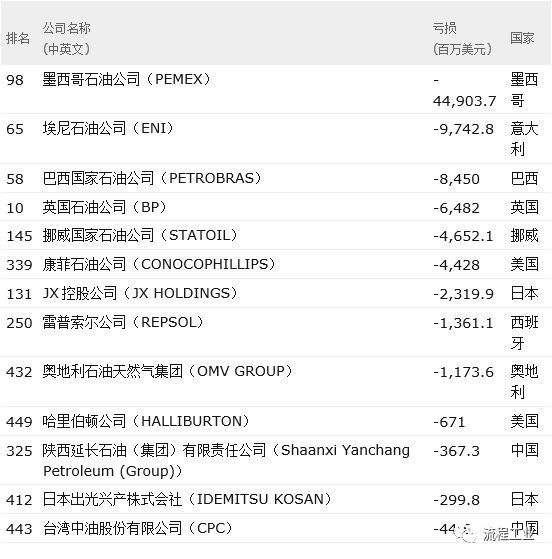The height and width of the screenshot is (559, 552).
Task: Select the JX HOLDINGS row
Action: pos(276,293)
